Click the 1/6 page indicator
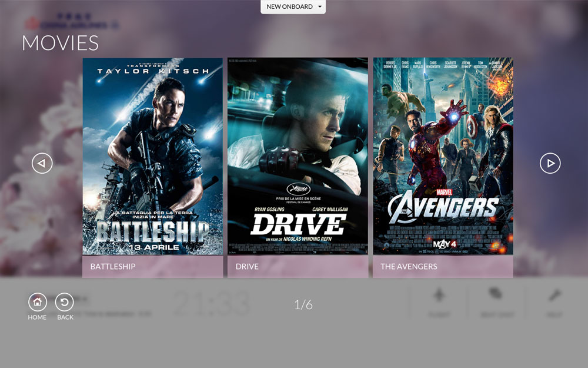The width and height of the screenshot is (588, 368). pos(303,304)
